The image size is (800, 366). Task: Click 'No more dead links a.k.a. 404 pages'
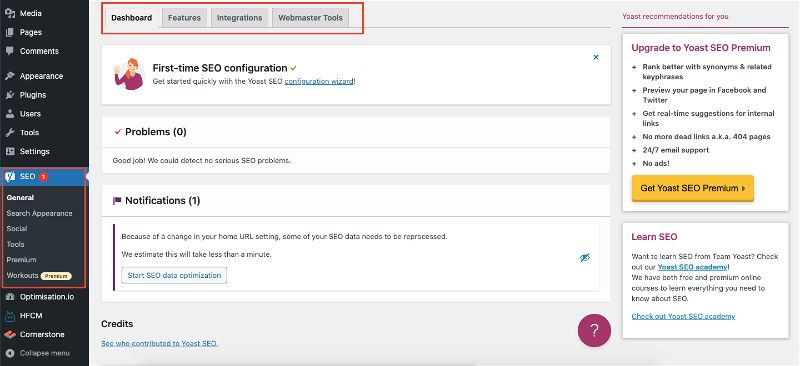(x=706, y=137)
